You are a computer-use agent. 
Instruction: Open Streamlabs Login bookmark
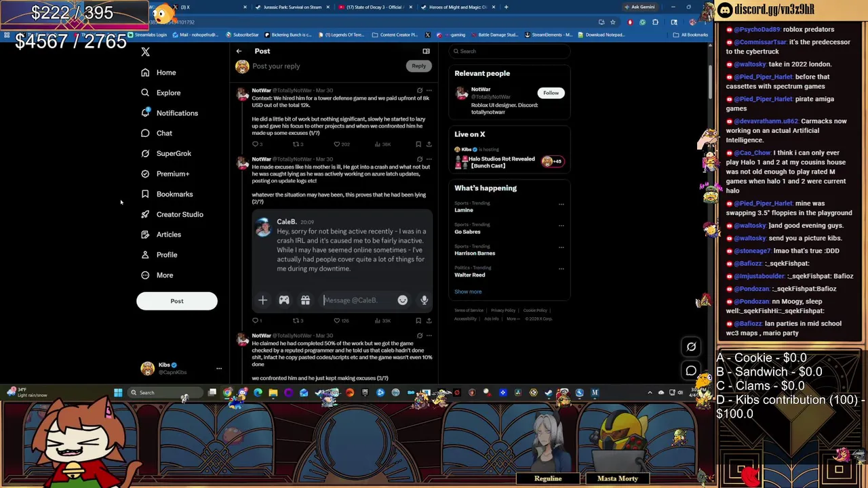click(147, 35)
